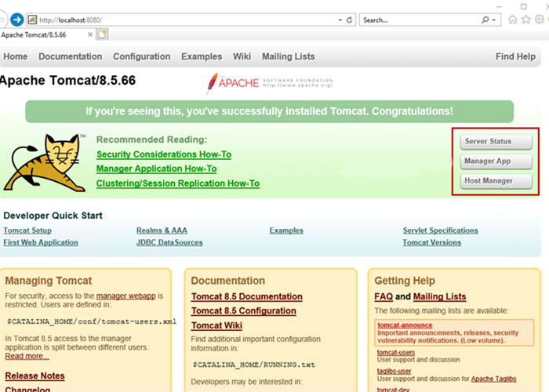Open the JDBC DataSources link
The image size is (549, 392).
point(169,242)
